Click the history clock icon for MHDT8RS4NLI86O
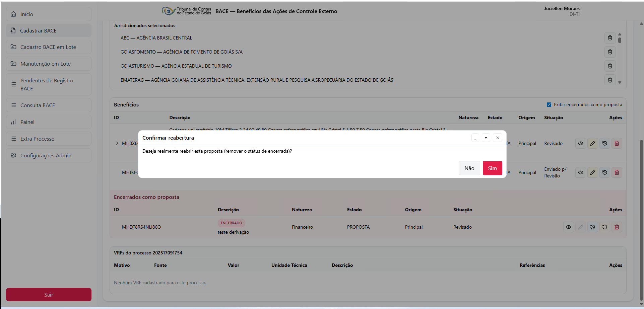Viewport: 644px width, 309px height. pos(592,227)
